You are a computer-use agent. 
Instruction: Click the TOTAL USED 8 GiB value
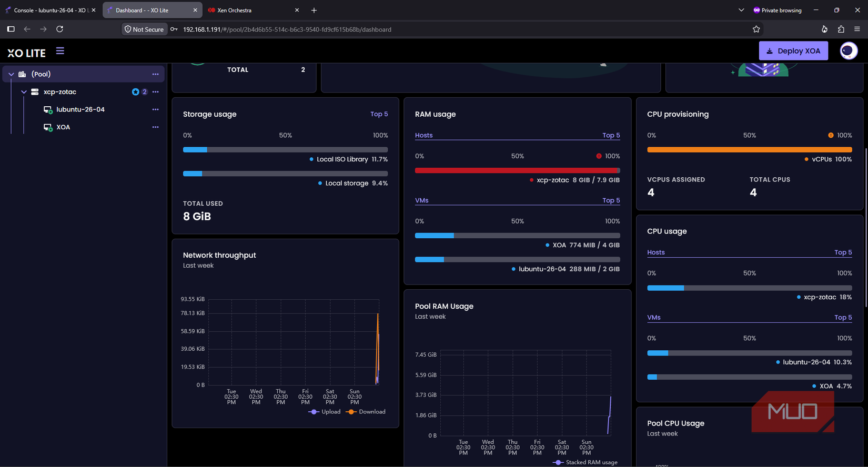coord(197,216)
